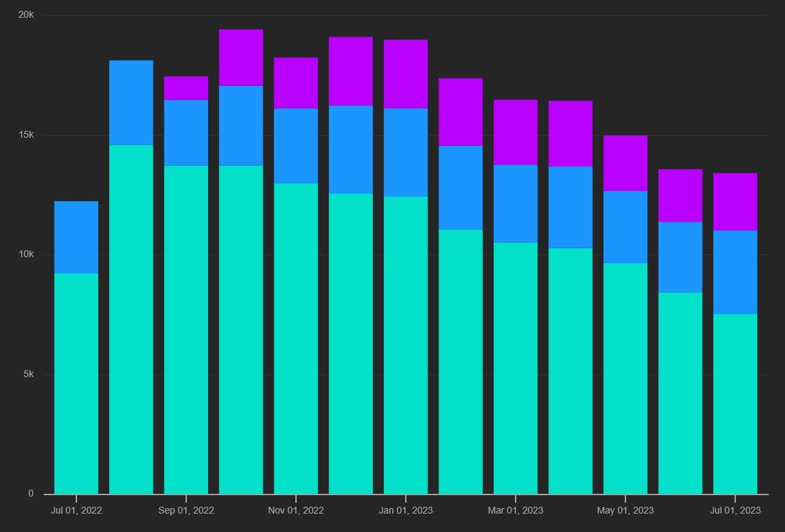
Task: Select the "Jan 01, 2023" axis date label
Action: point(406,510)
